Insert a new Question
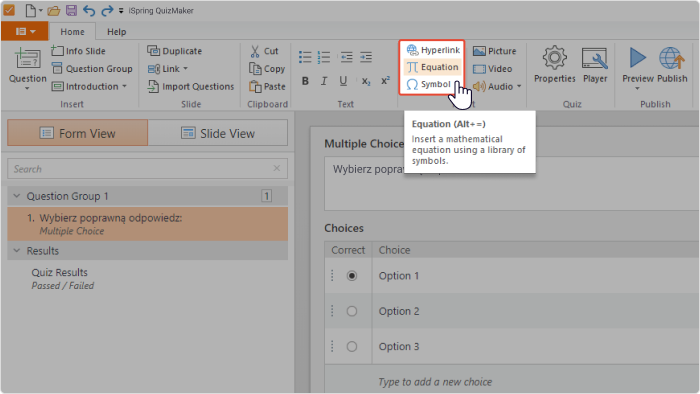The height and width of the screenshot is (394, 700). [x=27, y=66]
